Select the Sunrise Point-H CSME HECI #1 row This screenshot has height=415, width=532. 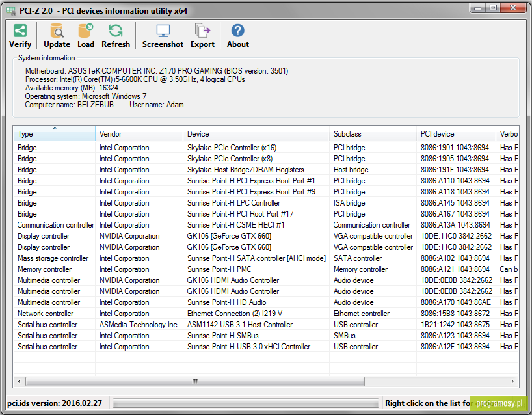[x=266, y=225]
